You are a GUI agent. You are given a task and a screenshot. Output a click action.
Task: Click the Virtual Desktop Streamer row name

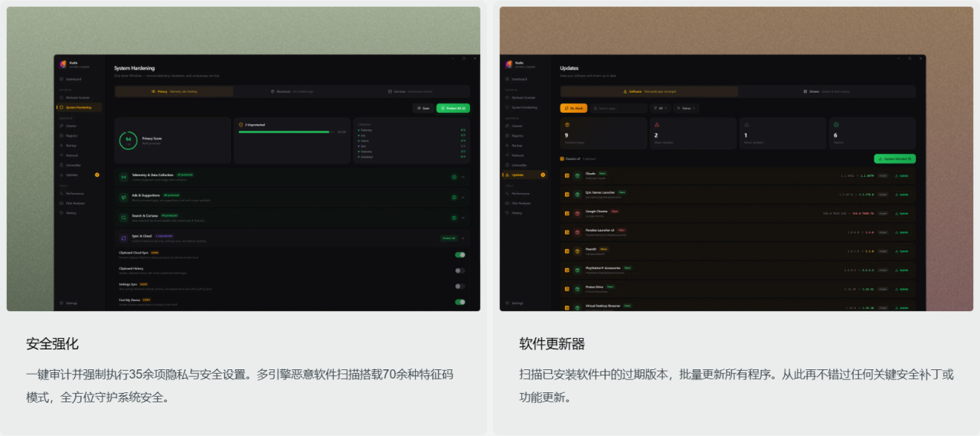click(603, 306)
